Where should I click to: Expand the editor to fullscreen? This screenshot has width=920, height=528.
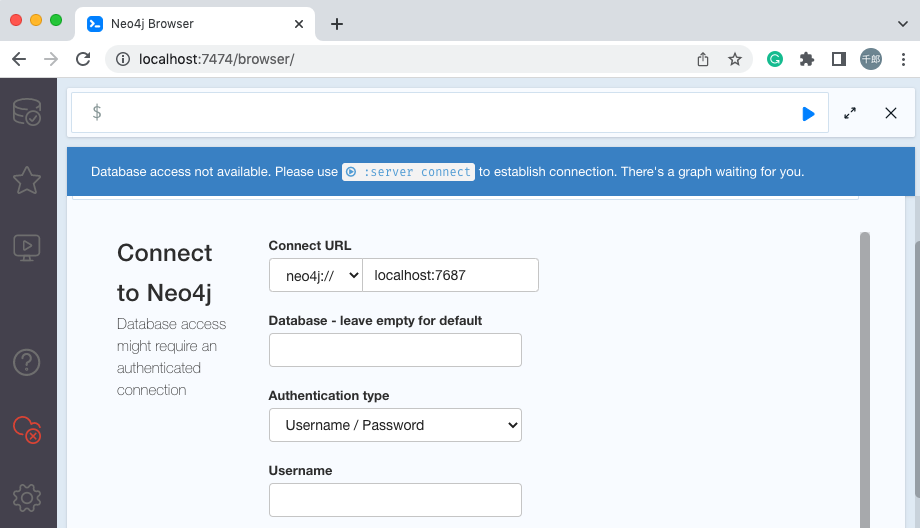click(850, 113)
